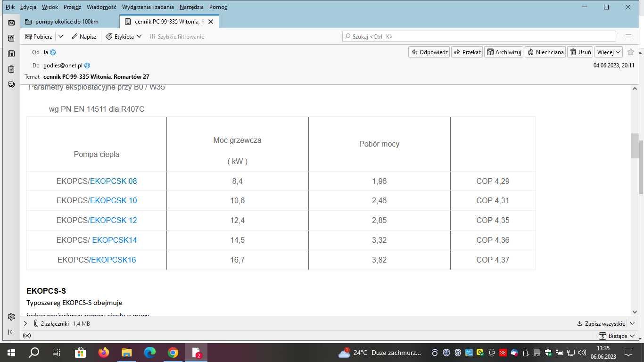Expand the Zapisz wszystkie dropdown arrow

631,324
